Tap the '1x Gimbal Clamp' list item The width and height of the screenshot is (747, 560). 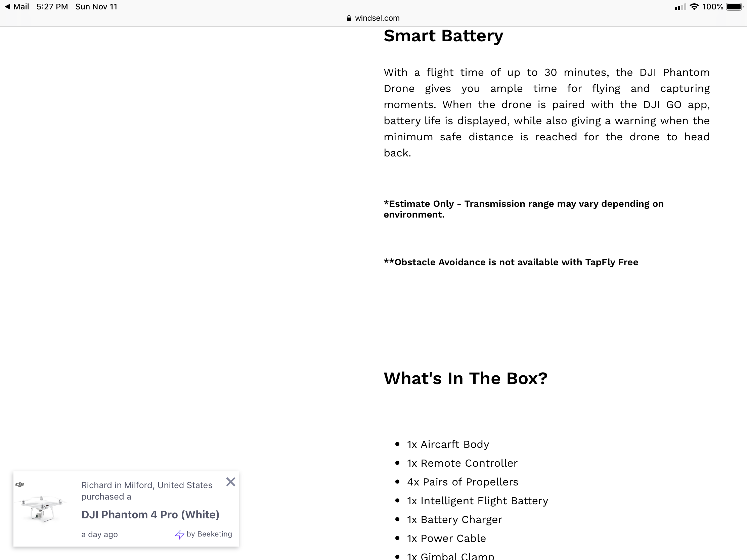[x=450, y=556]
